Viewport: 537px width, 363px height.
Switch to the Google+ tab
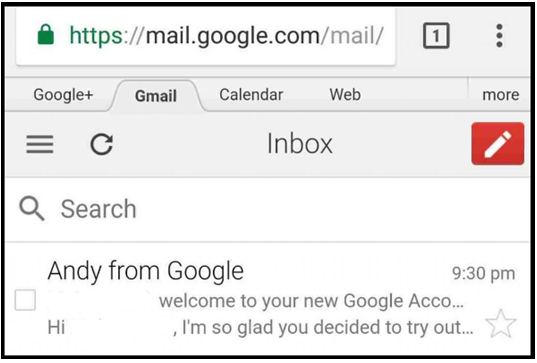(63, 95)
